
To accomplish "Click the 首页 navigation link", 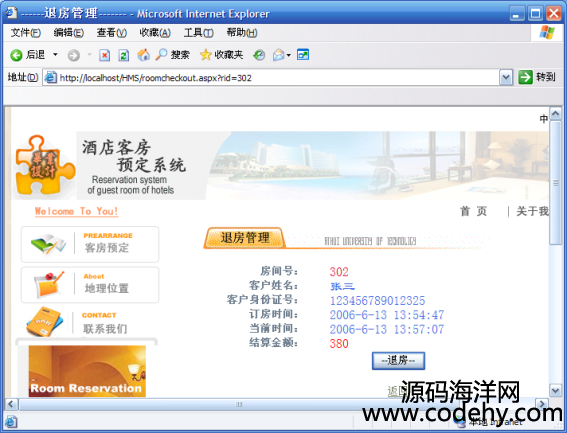I will [473, 211].
